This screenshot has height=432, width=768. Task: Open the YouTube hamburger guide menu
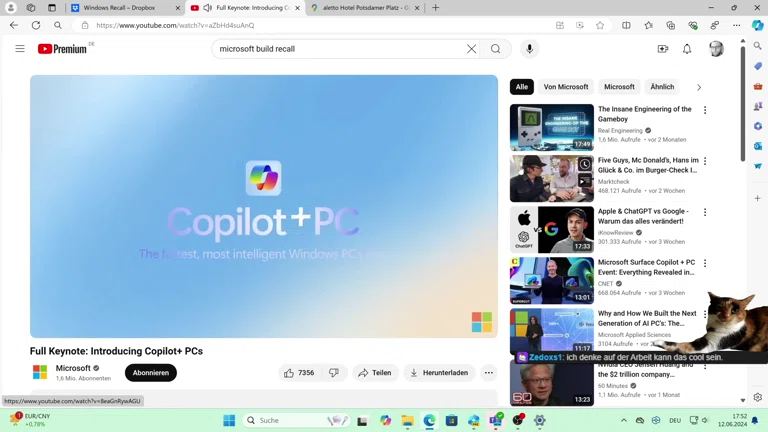(20, 48)
